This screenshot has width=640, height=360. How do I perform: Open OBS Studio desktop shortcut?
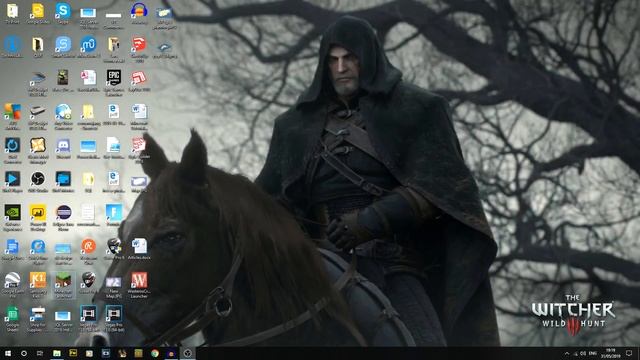pos(38,182)
